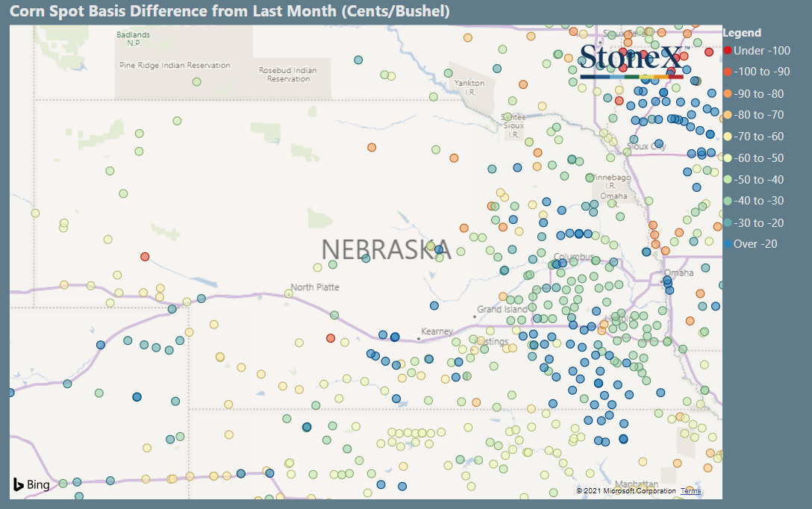Click the Kearney city label
Viewport: 812px width, 509px height.
click(x=437, y=331)
